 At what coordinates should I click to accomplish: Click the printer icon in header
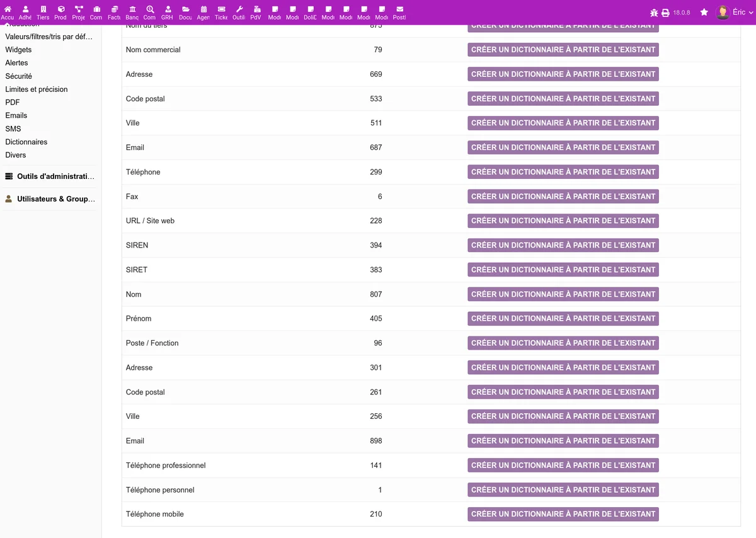(665, 13)
